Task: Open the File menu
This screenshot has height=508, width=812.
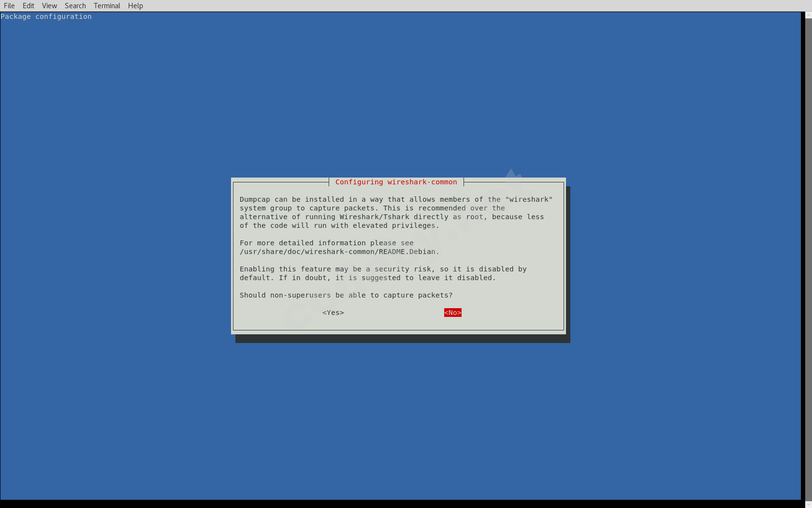Action: click(x=9, y=5)
